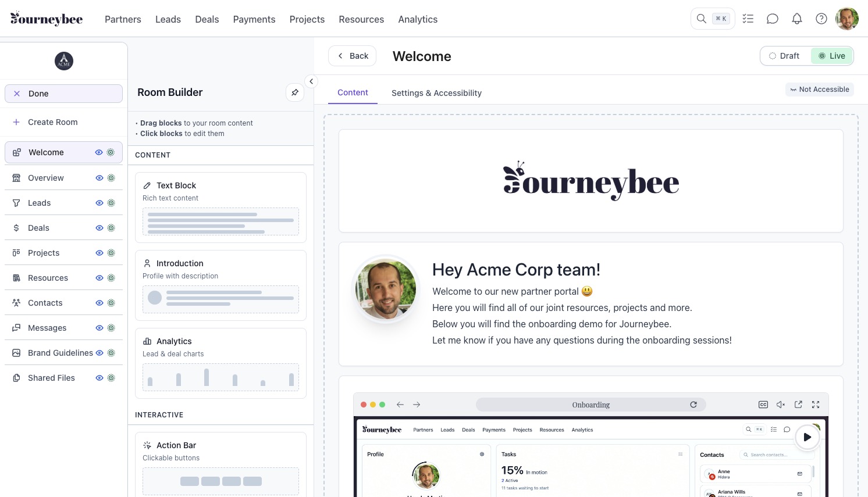Open the chat messages icon in header
The width and height of the screenshot is (868, 497).
click(x=773, y=19)
